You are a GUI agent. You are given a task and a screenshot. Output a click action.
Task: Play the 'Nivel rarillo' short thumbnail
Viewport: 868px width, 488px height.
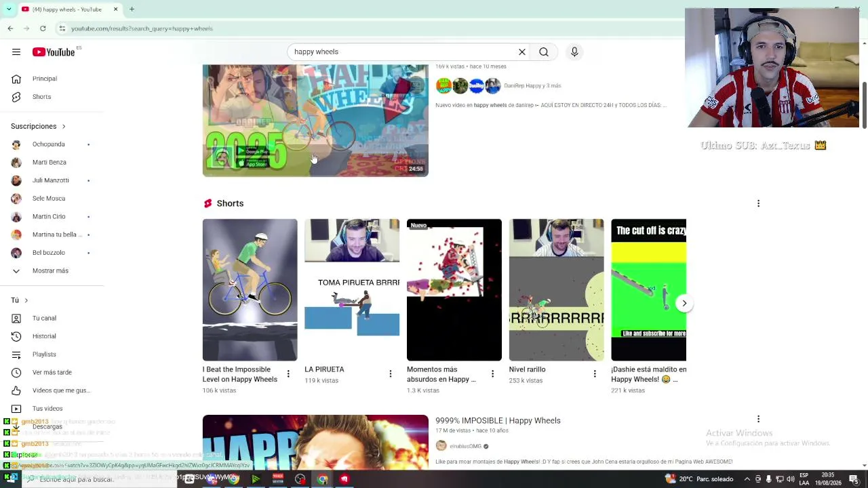click(x=556, y=290)
